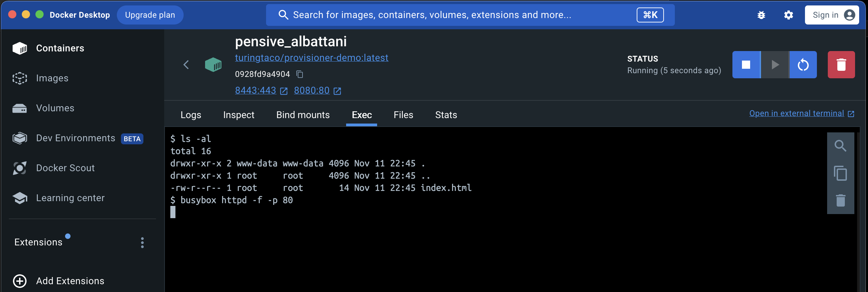This screenshot has height=292, width=868.
Task: Copy terminal output with copy icon
Action: pyautogui.click(x=840, y=173)
